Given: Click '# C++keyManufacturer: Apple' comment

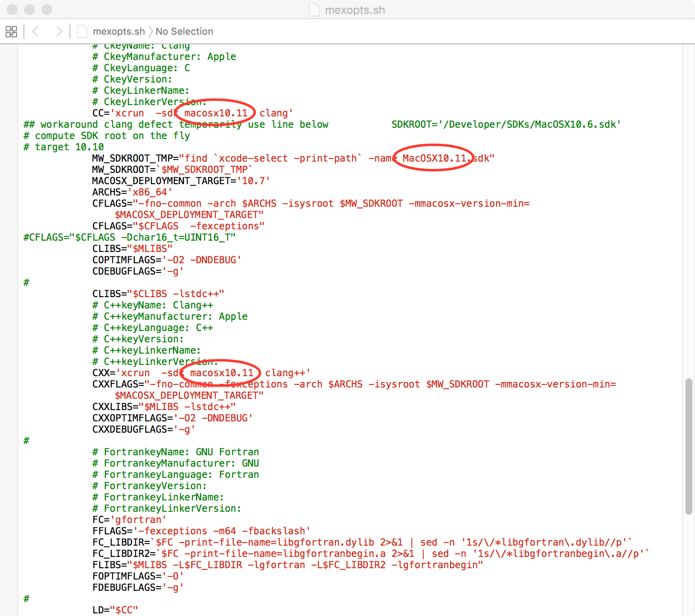Looking at the screenshot, I should point(170,316).
